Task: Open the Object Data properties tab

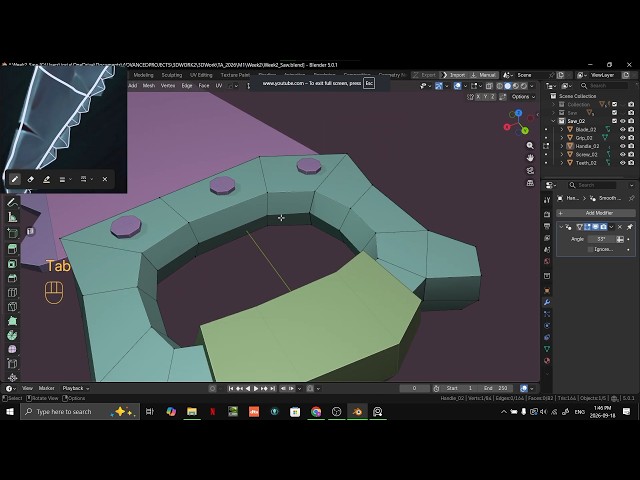Action: (x=547, y=349)
